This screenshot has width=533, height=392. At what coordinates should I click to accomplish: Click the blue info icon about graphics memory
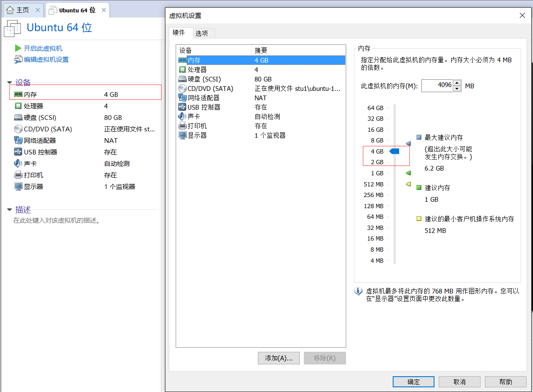pos(358,292)
